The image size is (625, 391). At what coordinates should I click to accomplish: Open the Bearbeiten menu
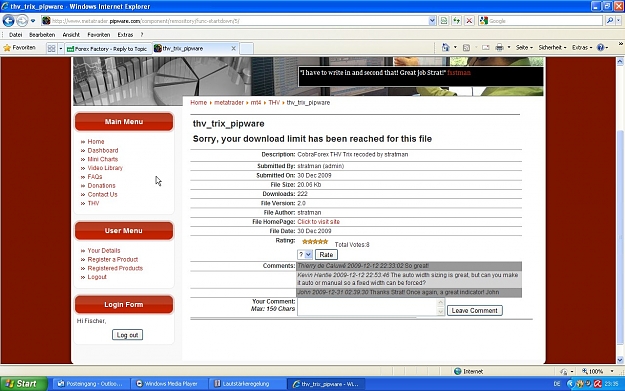(42, 35)
